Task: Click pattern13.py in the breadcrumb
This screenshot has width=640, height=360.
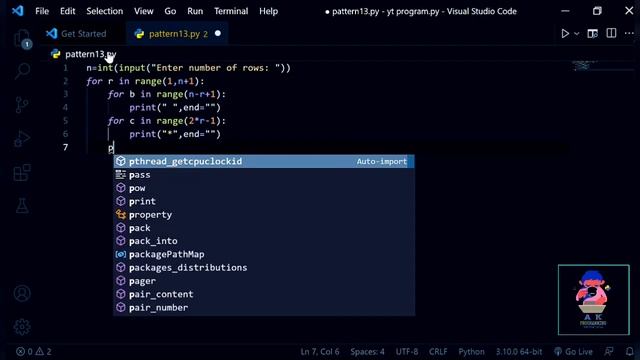Action: [91, 54]
